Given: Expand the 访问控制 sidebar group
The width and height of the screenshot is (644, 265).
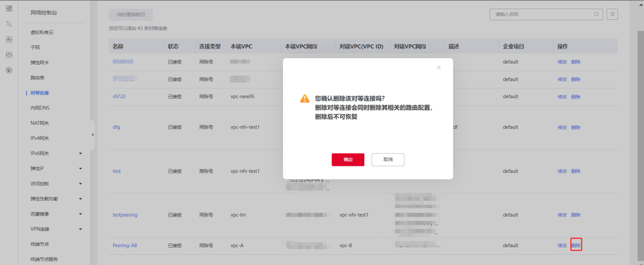Looking at the screenshot, I should click(80, 184).
